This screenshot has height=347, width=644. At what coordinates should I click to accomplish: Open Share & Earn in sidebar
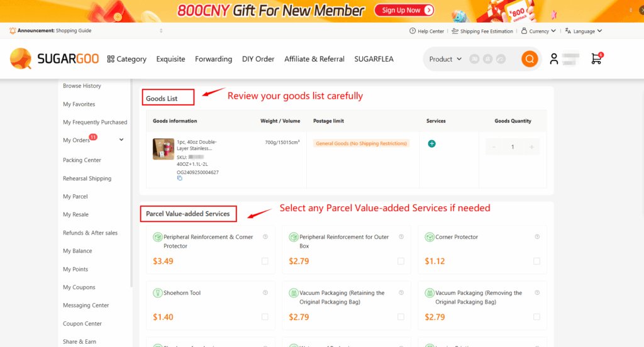click(79, 342)
